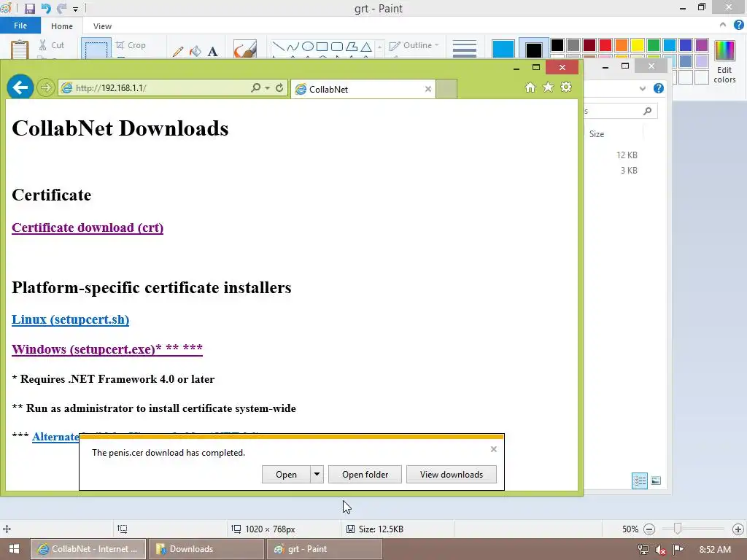Choose the purple color in Paint's palette
Image resolution: width=747 pixels, height=560 pixels.
(x=702, y=45)
